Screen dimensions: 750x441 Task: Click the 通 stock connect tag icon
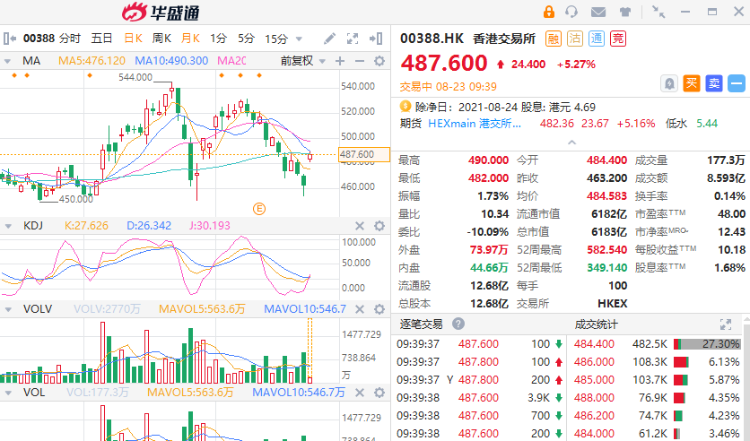(x=596, y=39)
